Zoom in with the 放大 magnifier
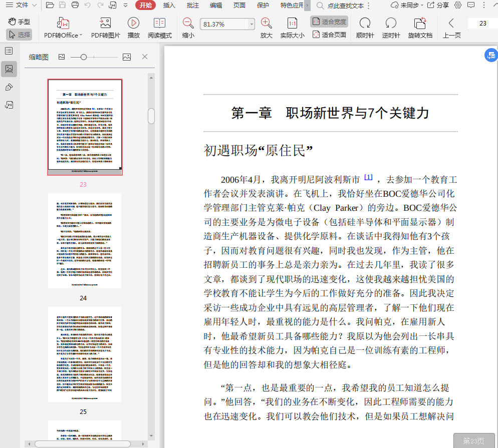Screen dimensions: 498x448 point(266,24)
